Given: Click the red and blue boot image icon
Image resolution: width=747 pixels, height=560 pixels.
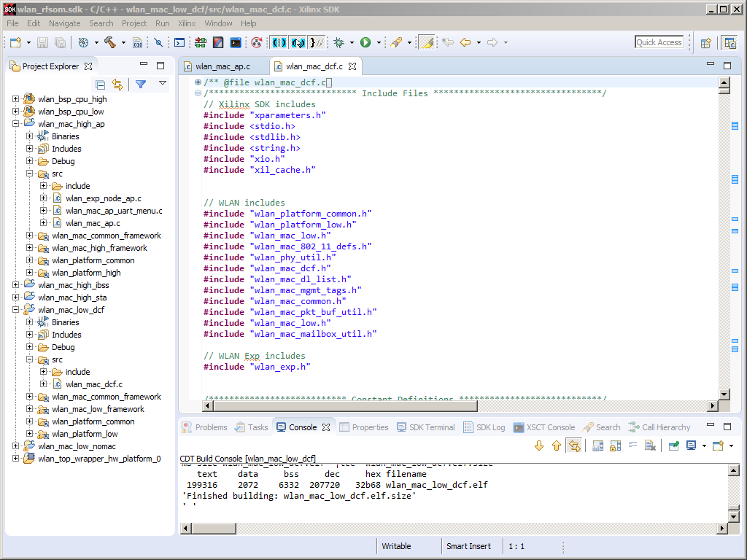Looking at the screenshot, I should [x=217, y=42].
